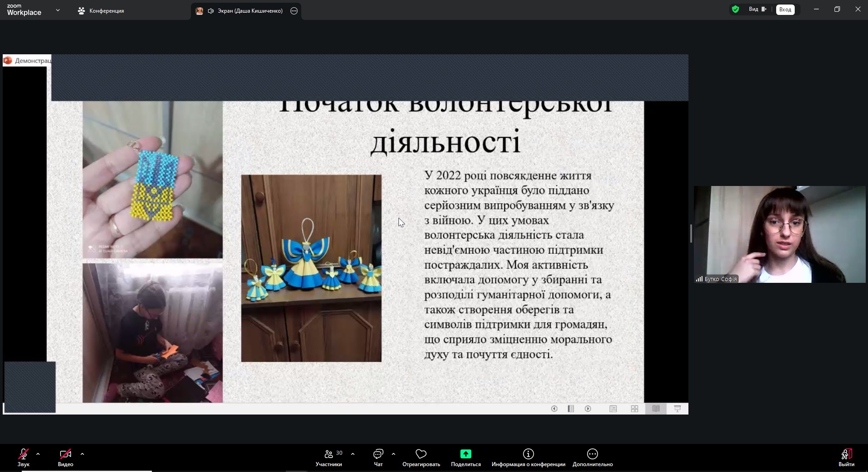Click the green Поделиться share screen icon
868x472 pixels.
tap(465, 454)
